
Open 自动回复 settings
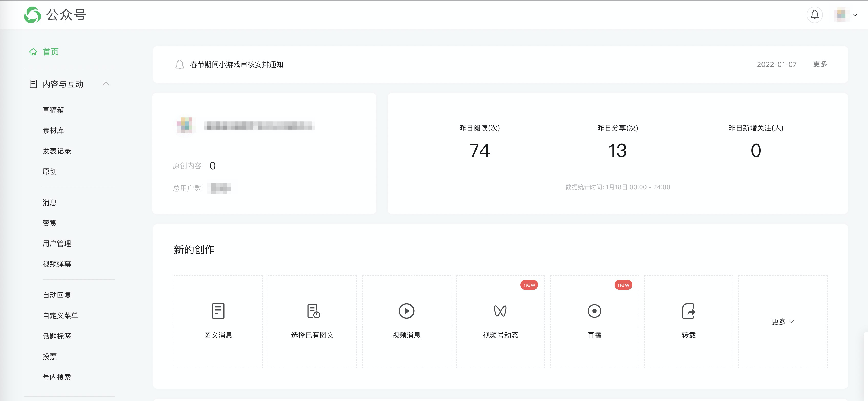tap(57, 295)
